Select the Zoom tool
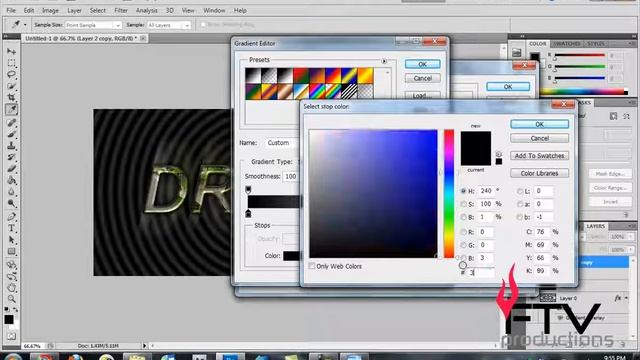Viewport: 640px width, 360px height. tap(11, 299)
